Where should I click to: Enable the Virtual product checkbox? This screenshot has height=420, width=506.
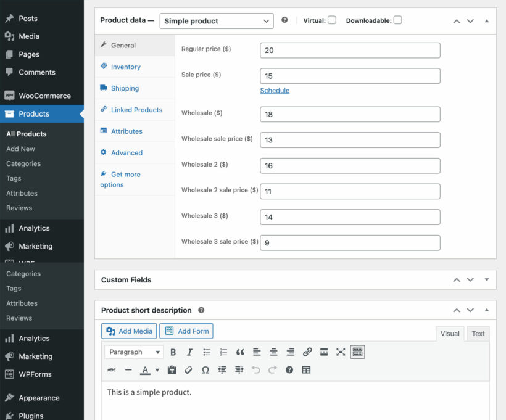331,20
